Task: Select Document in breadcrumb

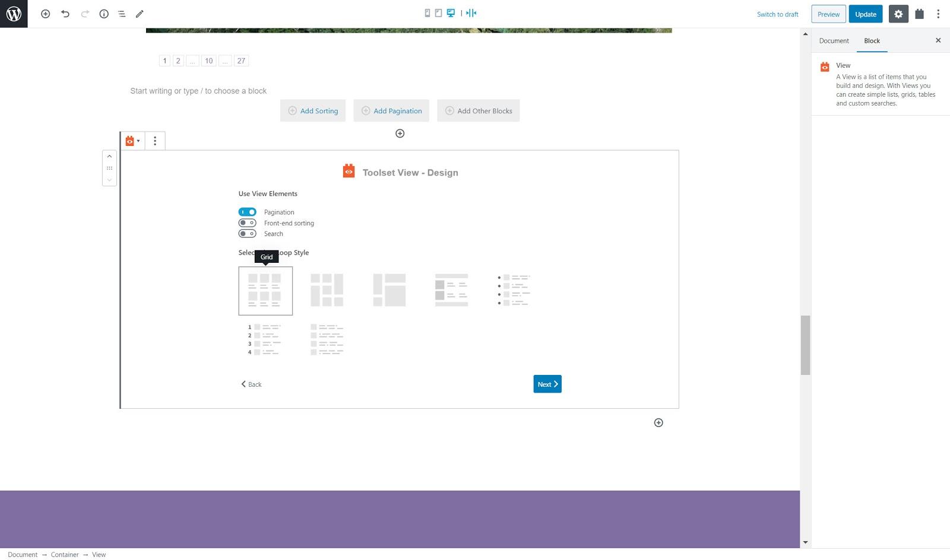Action: click(x=23, y=555)
